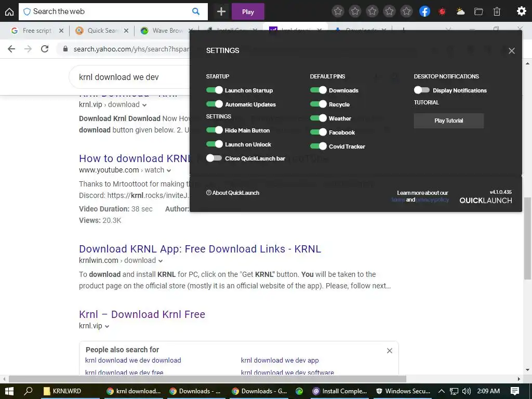Expand krnl.vip download result dropdown arrow
This screenshot has width=532, height=399.
point(144,105)
